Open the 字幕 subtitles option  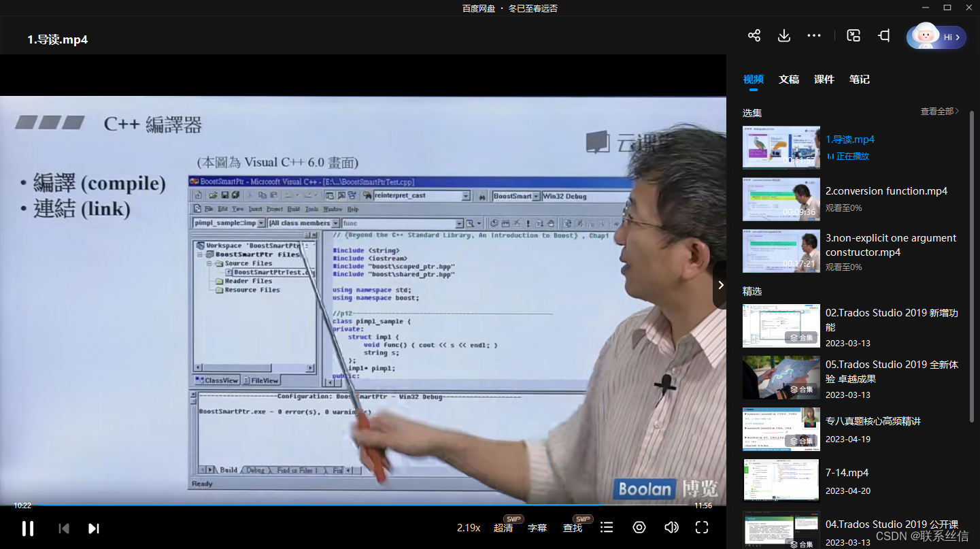point(537,528)
